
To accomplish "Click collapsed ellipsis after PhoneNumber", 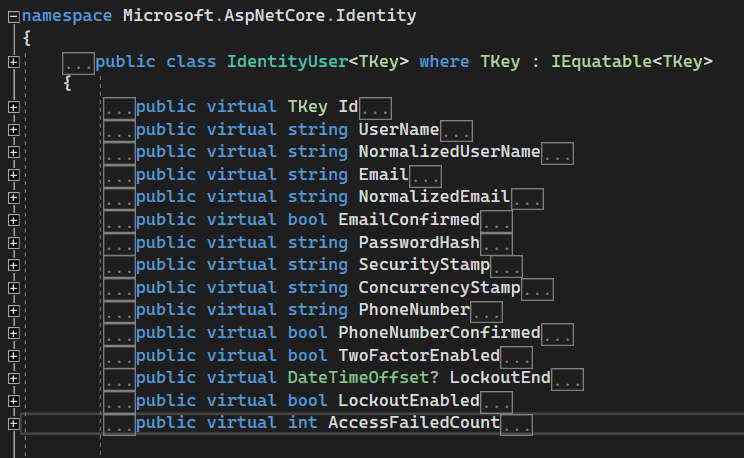I will click(486, 312).
